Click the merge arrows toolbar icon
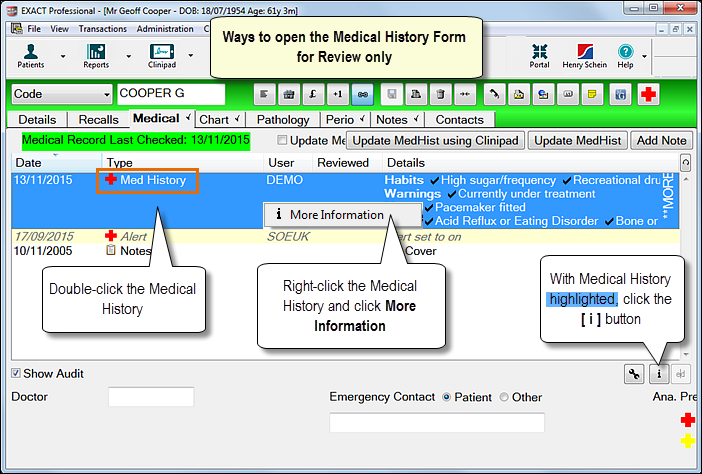Viewport: 702px width, 474px height. point(465,94)
